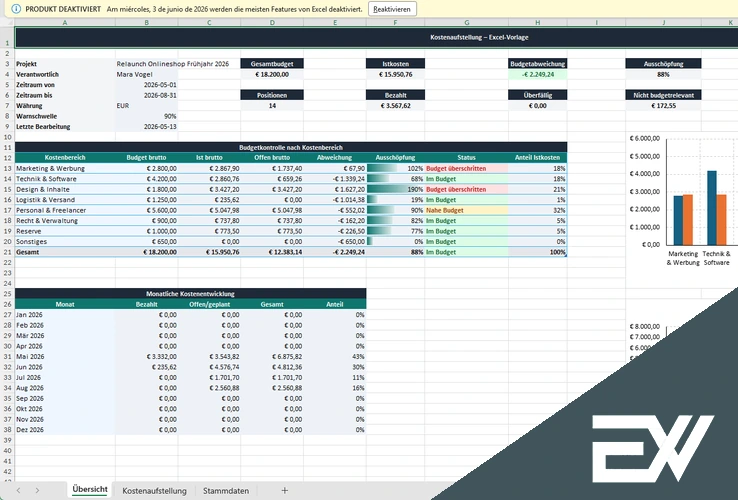
Task: Click the Budgetkontrolle nach Kostenbereich heading
Action: point(291,147)
